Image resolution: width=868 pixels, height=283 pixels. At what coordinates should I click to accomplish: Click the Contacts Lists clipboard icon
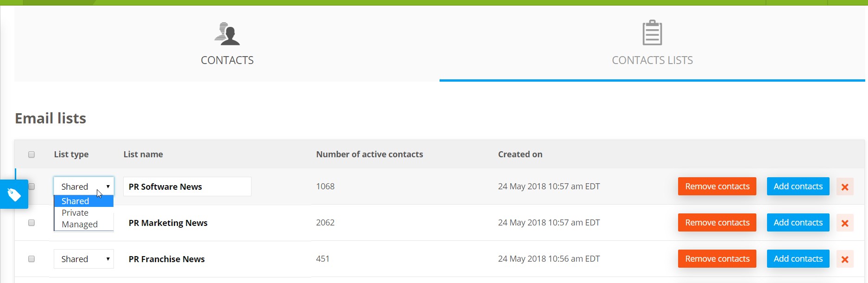click(652, 32)
